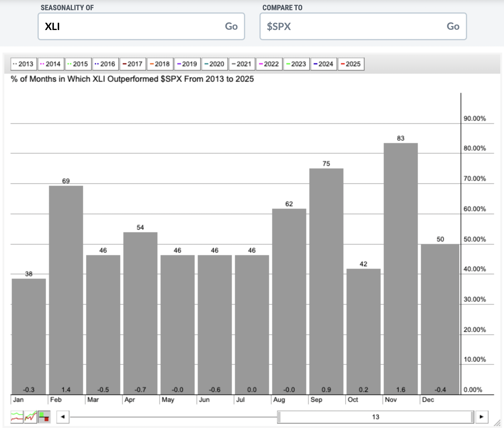
Task: Click the left arrow of year slider
Action: click(63, 417)
